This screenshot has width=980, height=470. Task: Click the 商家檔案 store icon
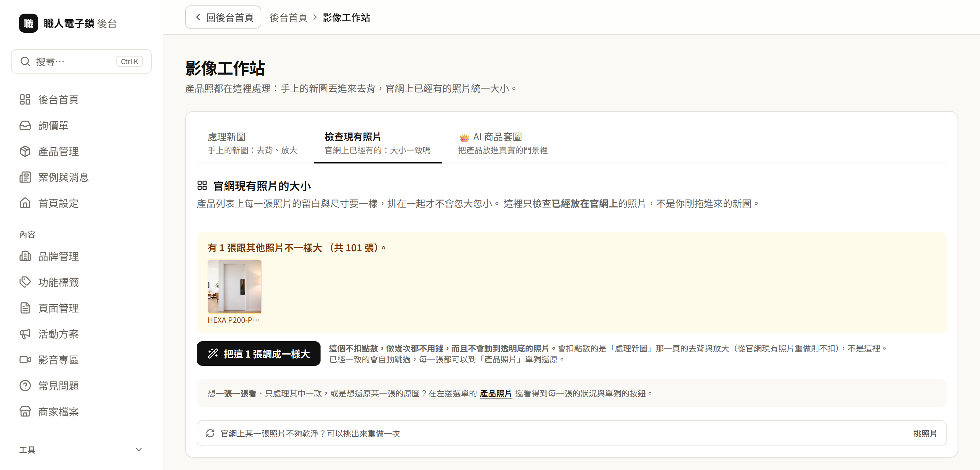(25, 412)
